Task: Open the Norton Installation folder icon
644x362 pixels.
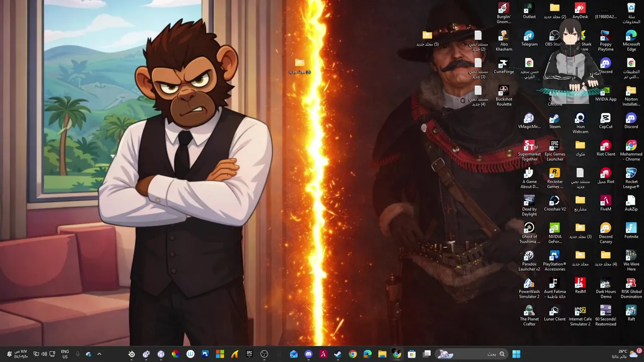Action: 631,96
